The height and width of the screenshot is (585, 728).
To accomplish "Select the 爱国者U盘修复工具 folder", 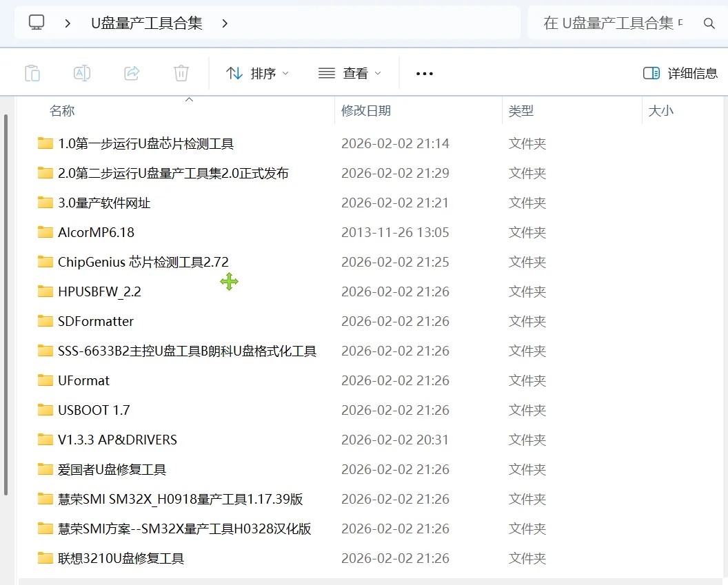I will click(112, 469).
